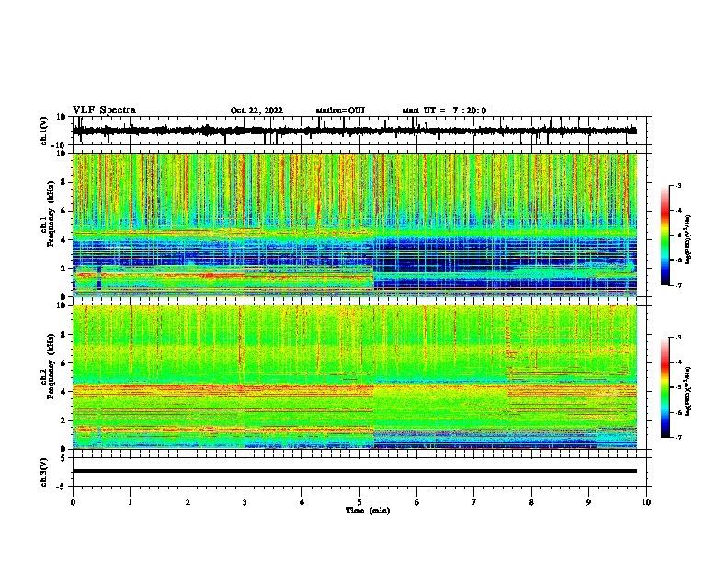The width and height of the screenshot is (728, 563).
Task: Click the ch.1 spectrogram color bar
Action: [x=665, y=236]
